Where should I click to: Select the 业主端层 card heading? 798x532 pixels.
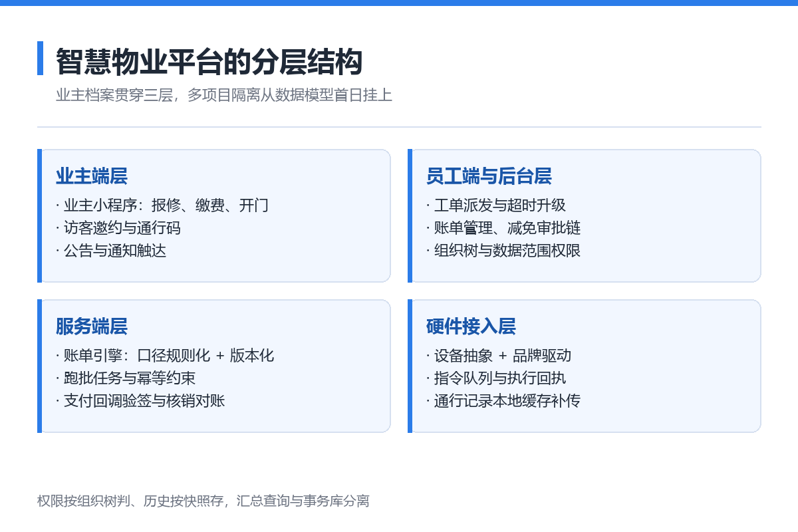click(92, 176)
